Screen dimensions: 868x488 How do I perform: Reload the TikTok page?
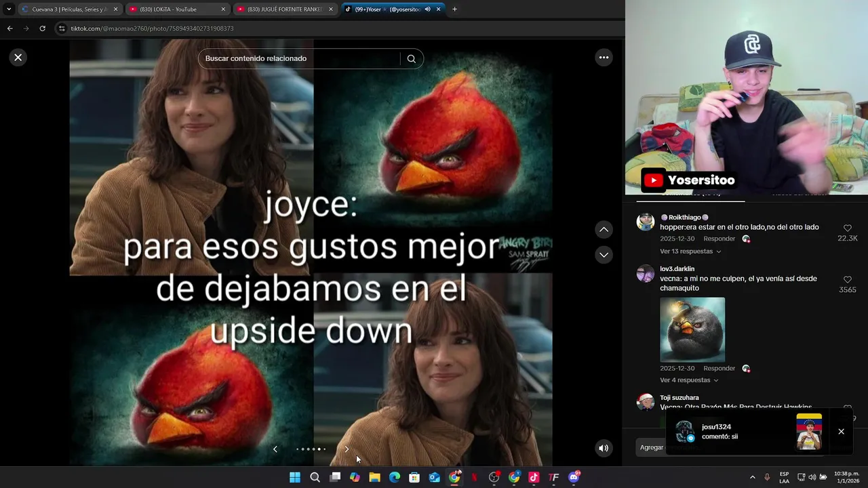[42, 28]
